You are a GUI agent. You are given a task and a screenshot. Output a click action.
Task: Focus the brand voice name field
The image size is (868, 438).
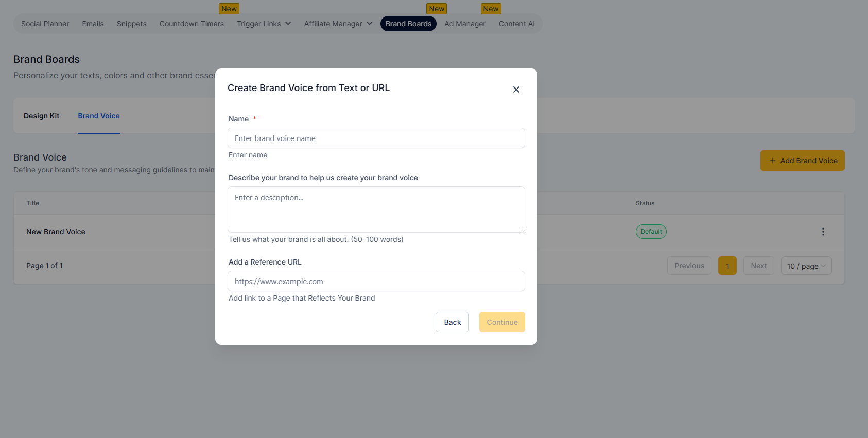pos(376,138)
